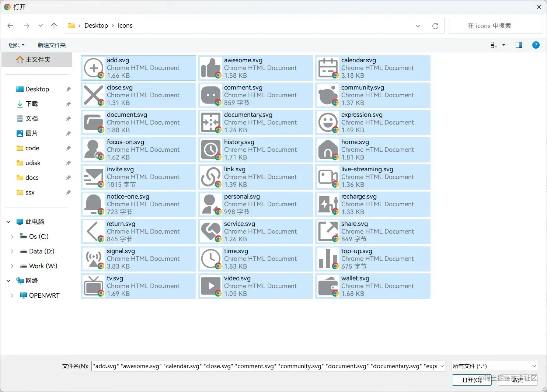Expand the address bar path history dropdown
The image size is (547, 392).
click(418, 26)
